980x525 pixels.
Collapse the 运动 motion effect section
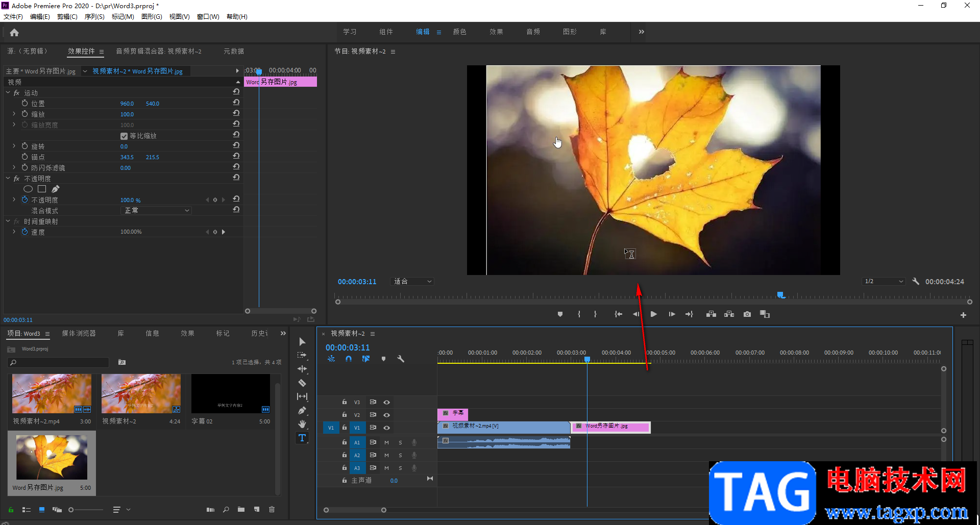8,93
